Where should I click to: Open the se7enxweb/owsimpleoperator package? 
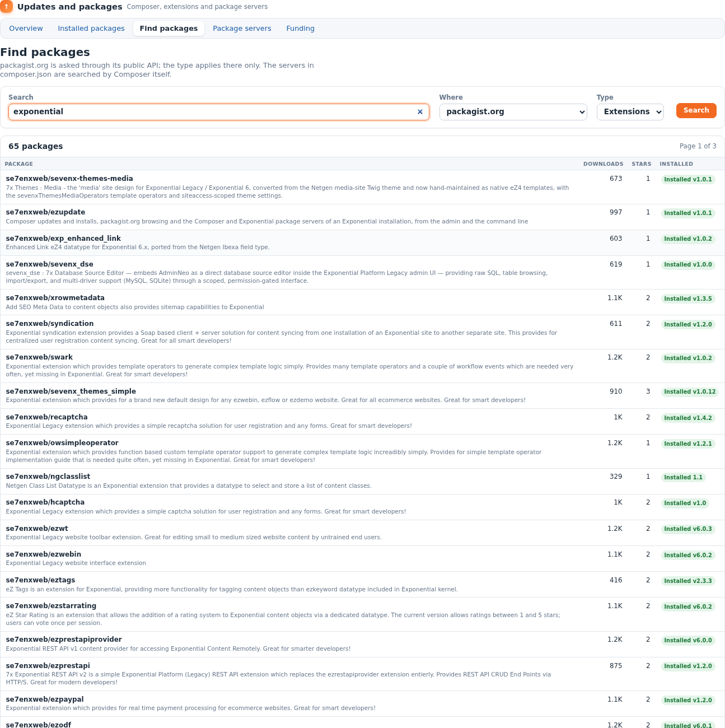point(62,443)
